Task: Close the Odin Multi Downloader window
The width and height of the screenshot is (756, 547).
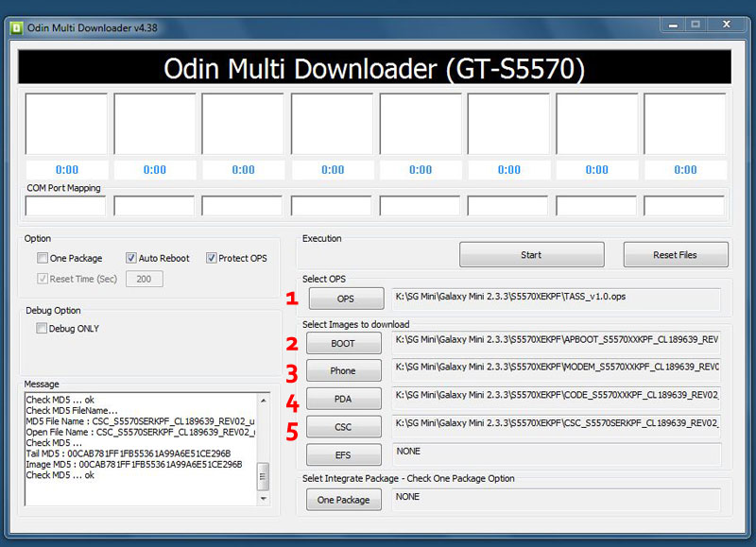Action: (726, 25)
